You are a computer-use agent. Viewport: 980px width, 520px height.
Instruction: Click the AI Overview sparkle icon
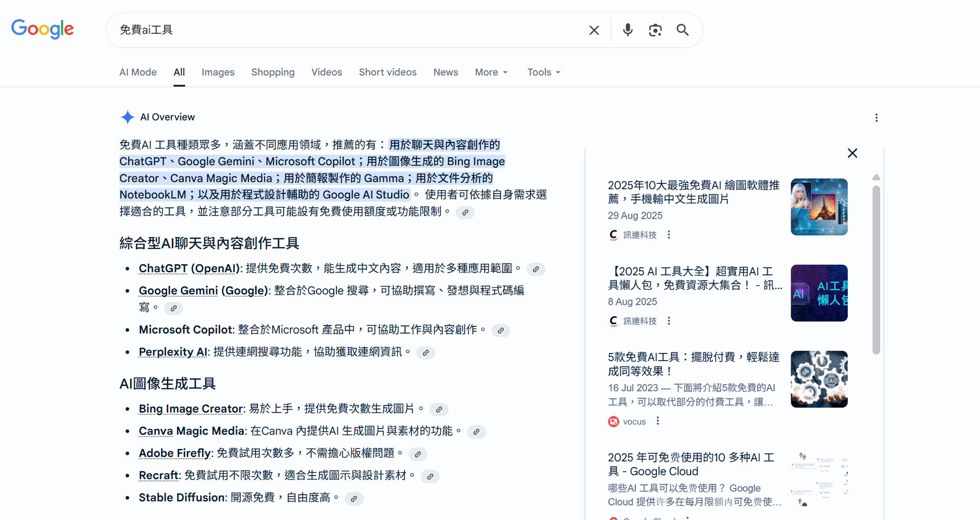(128, 117)
